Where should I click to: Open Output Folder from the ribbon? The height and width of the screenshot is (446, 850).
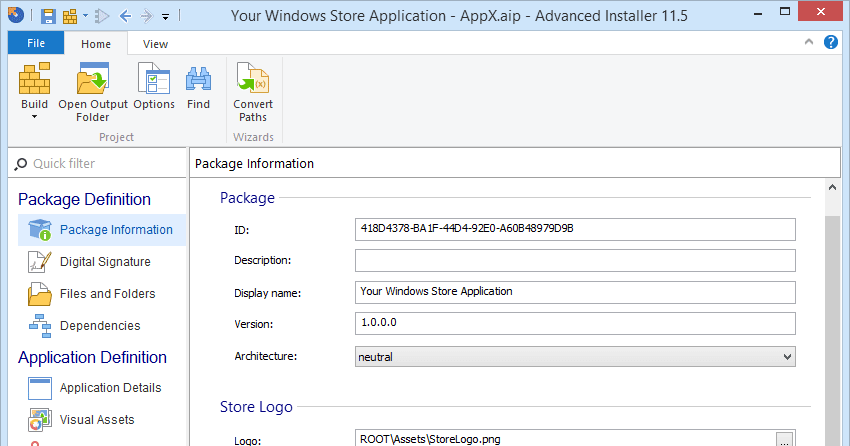coord(93,92)
